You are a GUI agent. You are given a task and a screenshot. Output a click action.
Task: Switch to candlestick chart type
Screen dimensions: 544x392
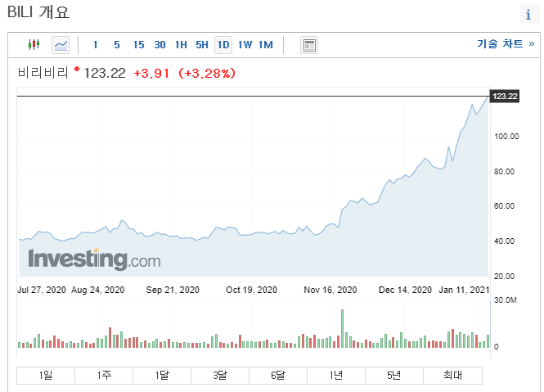pos(34,45)
